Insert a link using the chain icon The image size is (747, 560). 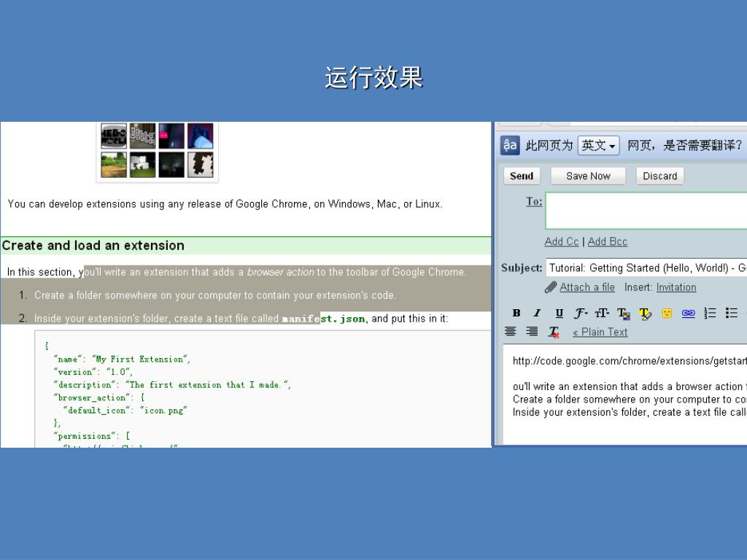click(x=689, y=314)
